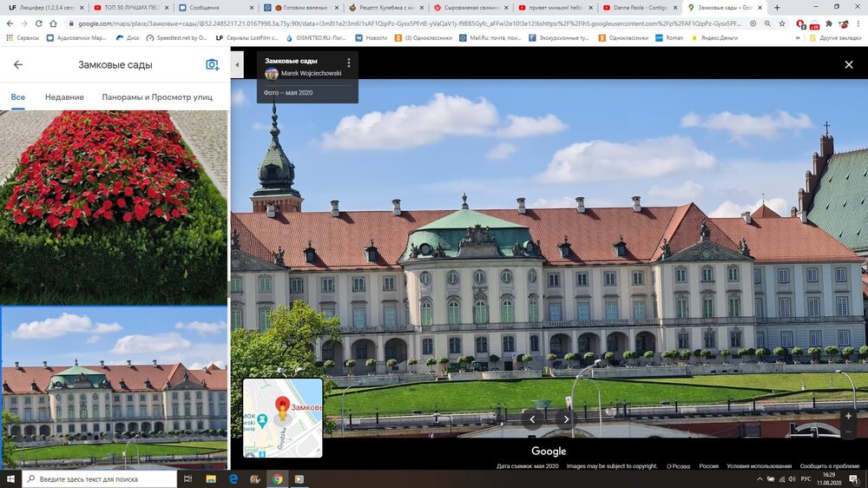Go to the previous photo arrow
The height and width of the screenshot is (488, 868).
(533, 419)
